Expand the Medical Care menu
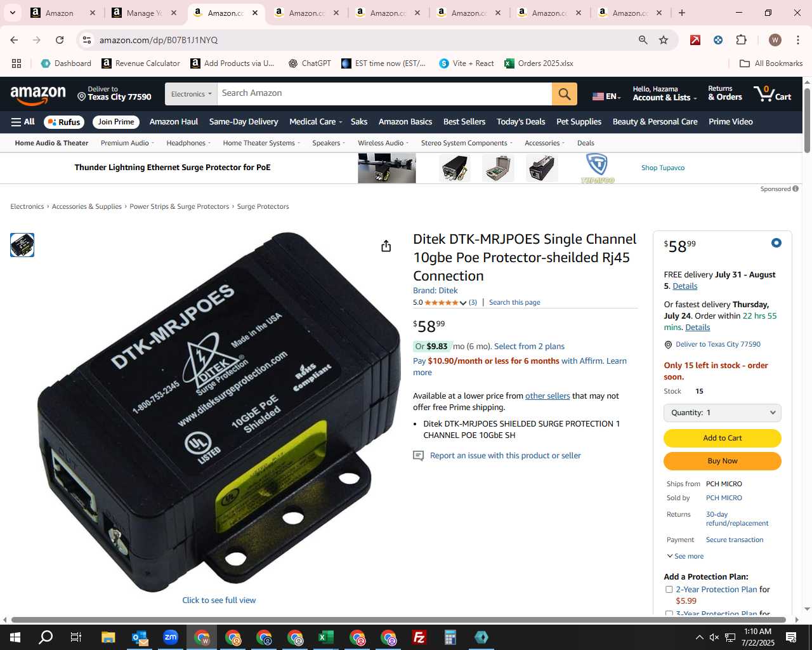This screenshot has width=812, height=650. coord(315,122)
